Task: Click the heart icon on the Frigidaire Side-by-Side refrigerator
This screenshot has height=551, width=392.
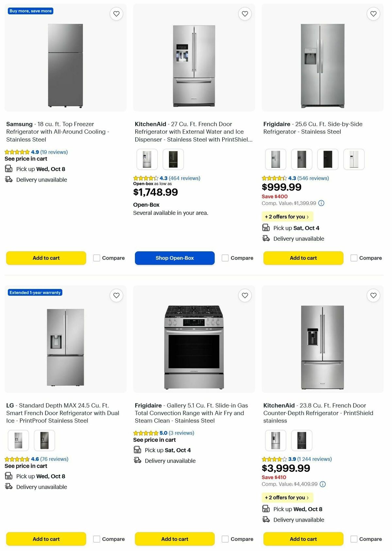Action: [x=373, y=14]
